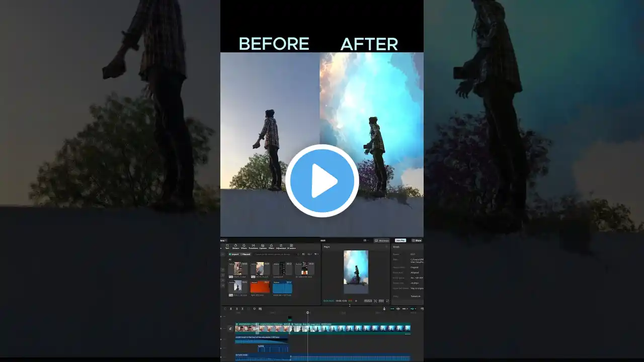Click the Shortcuts button in title bar
The image size is (644, 362).
click(x=382, y=240)
